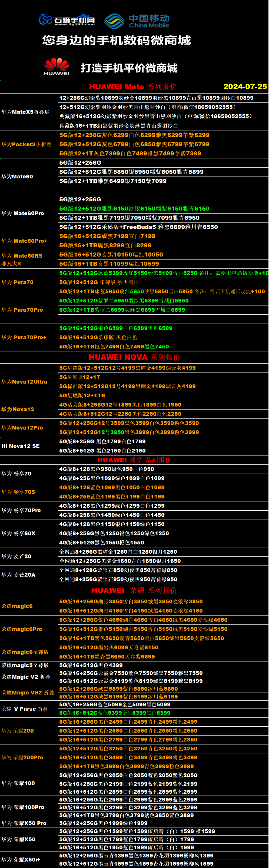Select the 荣耀 V Purse 折叠 model cell

point(29,709)
